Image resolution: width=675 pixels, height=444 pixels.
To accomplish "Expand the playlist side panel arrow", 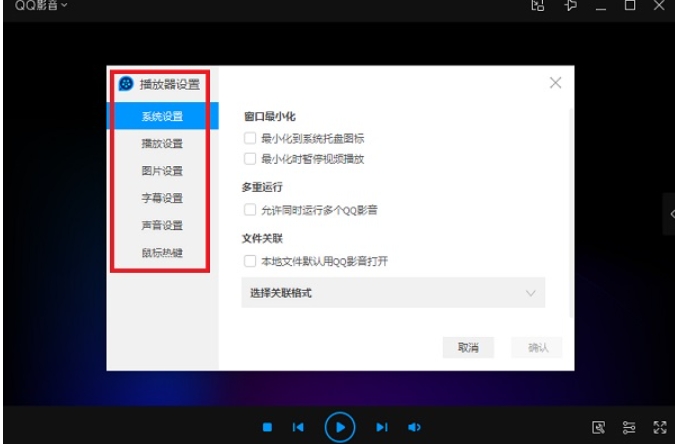I will pyautogui.click(x=670, y=214).
